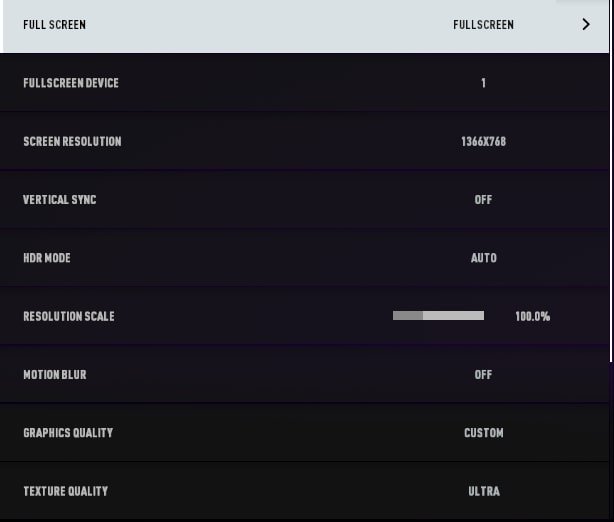Viewport: 614px width, 522px height.
Task: Toggle Motion Blur OFF value
Action: click(x=483, y=375)
